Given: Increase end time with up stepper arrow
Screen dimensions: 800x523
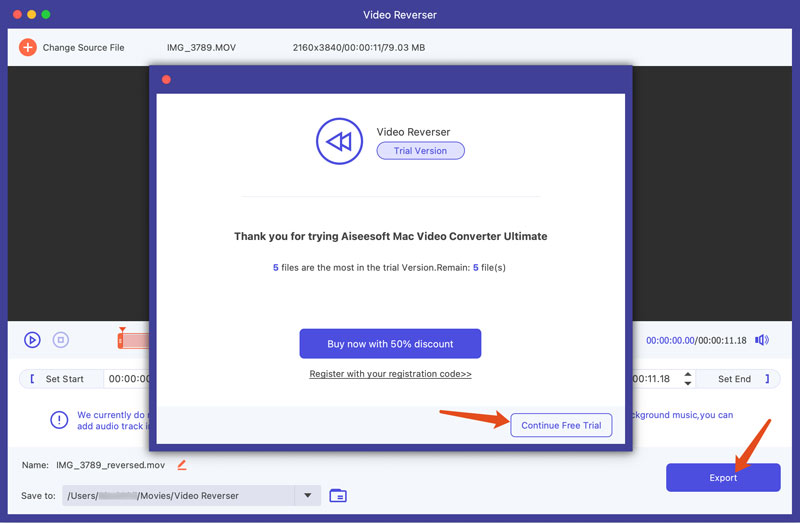Looking at the screenshot, I should pos(688,375).
